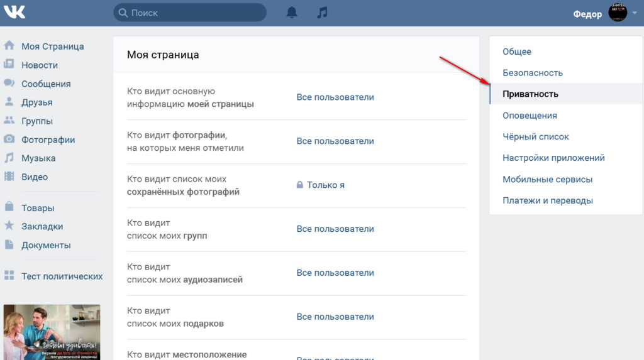644x360 pixels.
Task: Click the text Кто видит местоположение
Action: click(x=187, y=355)
